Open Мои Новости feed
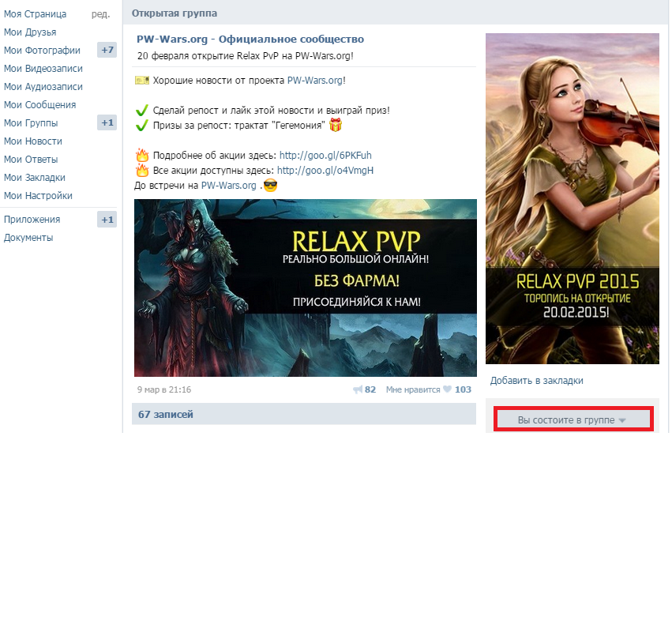This screenshot has width=672, height=632. click(33, 141)
